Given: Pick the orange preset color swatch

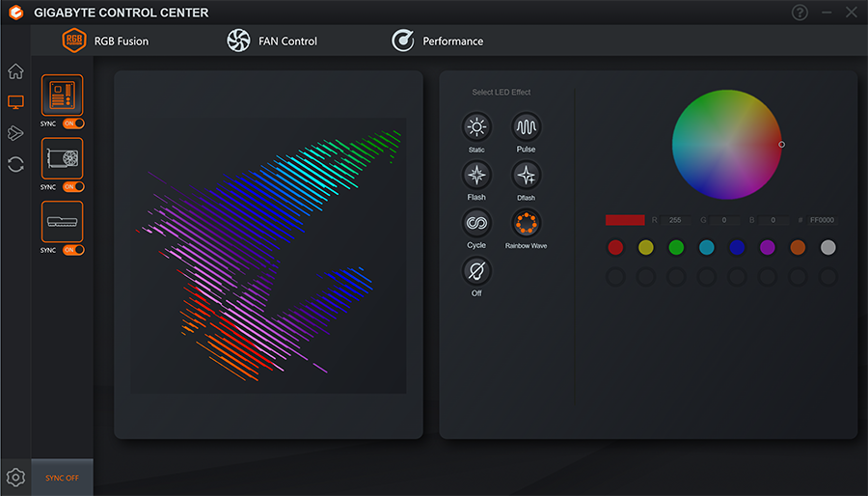Looking at the screenshot, I should 798,247.
